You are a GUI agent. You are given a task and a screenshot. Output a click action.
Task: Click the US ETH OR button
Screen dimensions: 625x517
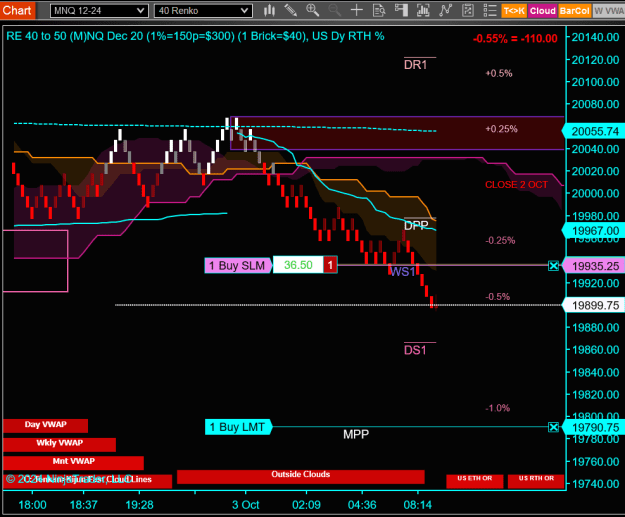coord(475,480)
